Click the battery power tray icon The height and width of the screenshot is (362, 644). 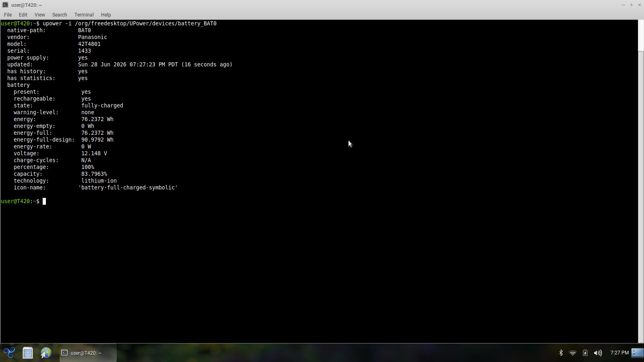(x=585, y=353)
